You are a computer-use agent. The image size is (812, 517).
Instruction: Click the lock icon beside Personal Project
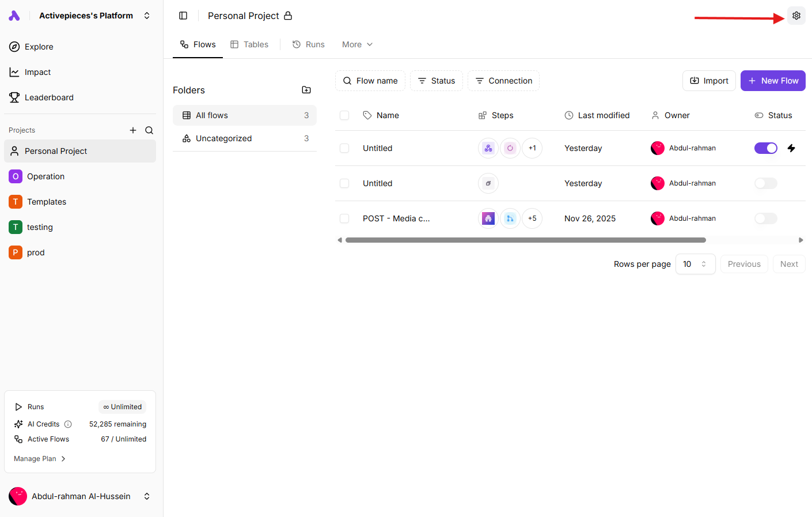click(x=287, y=16)
